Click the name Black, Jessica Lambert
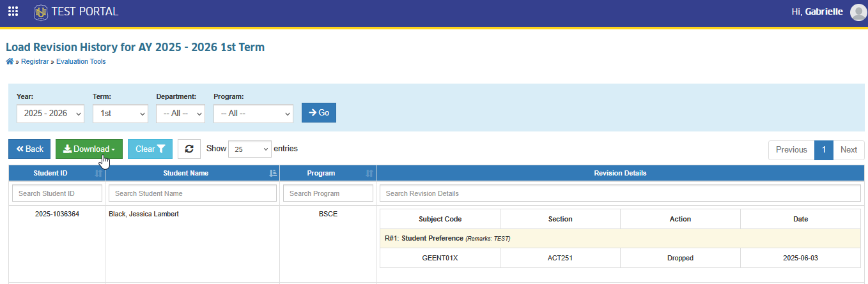 tap(144, 214)
